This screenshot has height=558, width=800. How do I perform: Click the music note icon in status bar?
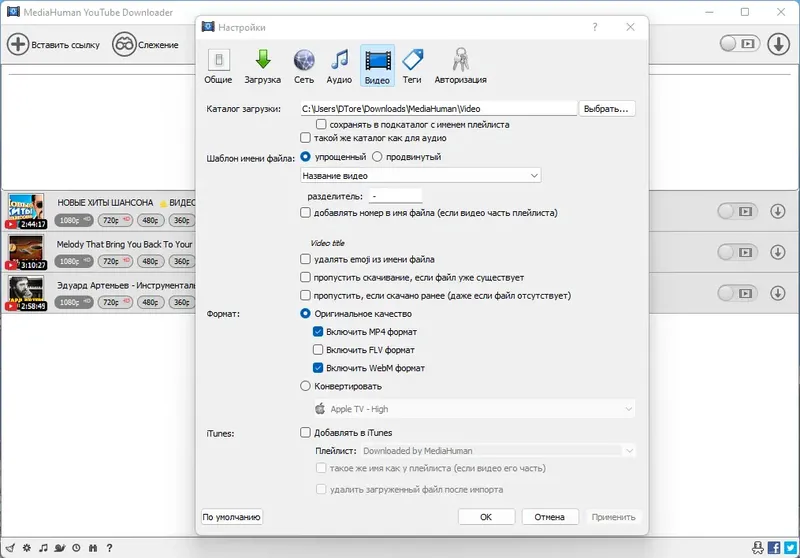click(x=43, y=548)
